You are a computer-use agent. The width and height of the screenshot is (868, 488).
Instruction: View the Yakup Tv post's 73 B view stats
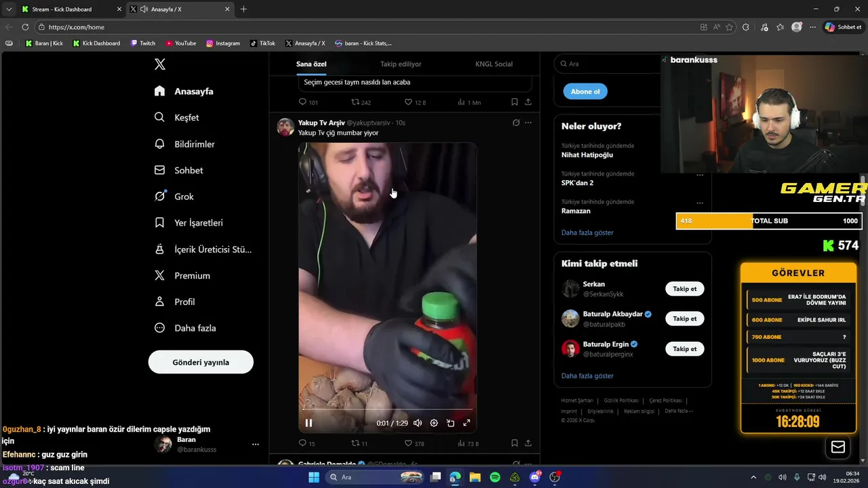468,443
